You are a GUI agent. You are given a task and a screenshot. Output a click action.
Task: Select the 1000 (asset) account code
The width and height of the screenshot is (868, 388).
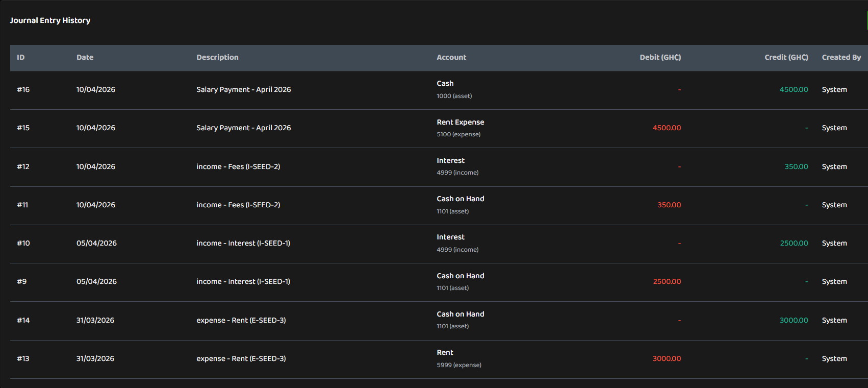tap(454, 96)
